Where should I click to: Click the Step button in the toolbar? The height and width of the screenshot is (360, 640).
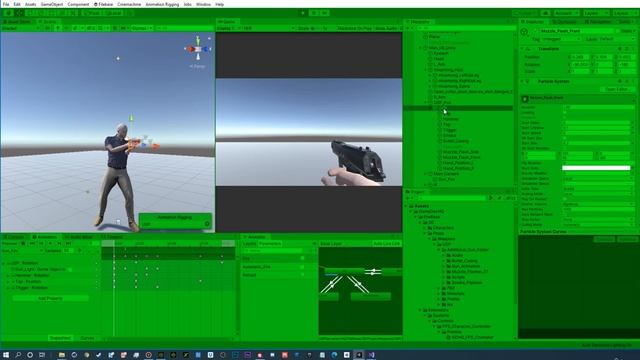(x=325, y=13)
